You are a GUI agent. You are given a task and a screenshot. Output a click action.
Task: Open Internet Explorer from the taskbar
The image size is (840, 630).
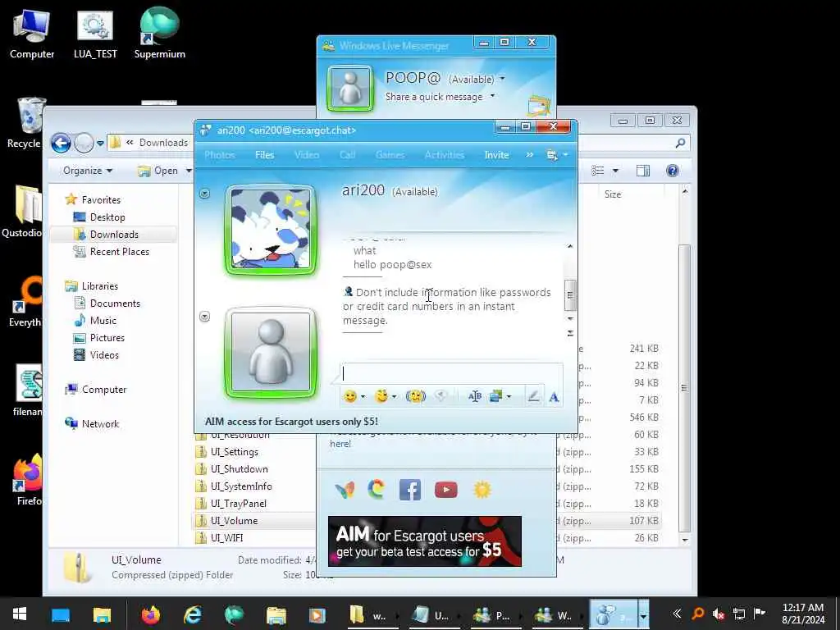[x=192, y=614]
